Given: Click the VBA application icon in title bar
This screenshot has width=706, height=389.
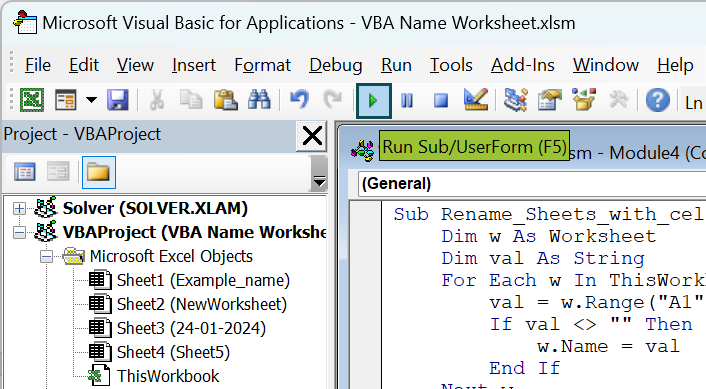Looking at the screenshot, I should [25, 23].
